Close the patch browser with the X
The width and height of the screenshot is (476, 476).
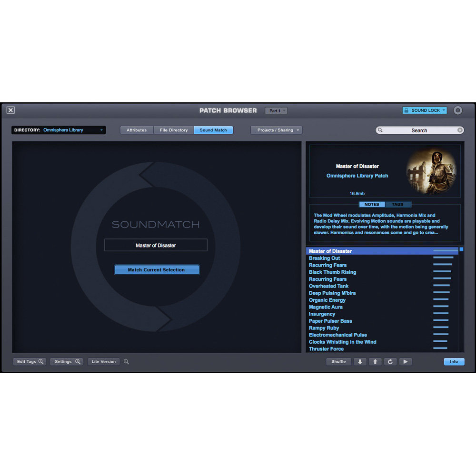10,110
